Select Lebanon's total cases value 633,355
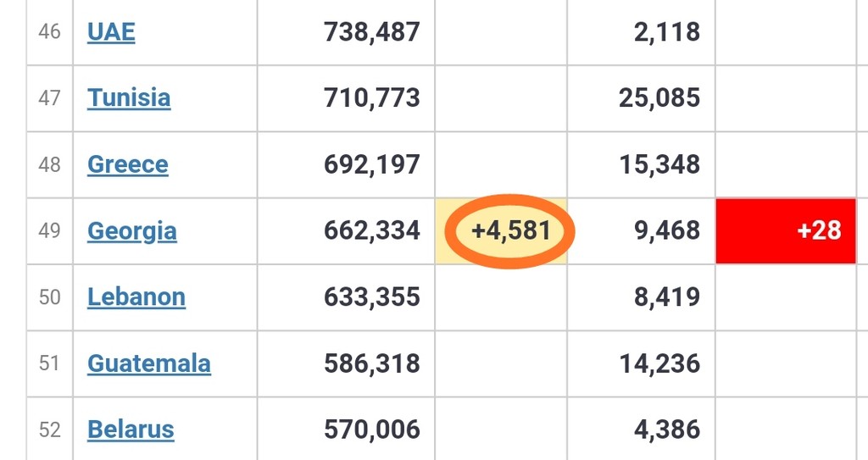868x460 pixels. [371, 297]
